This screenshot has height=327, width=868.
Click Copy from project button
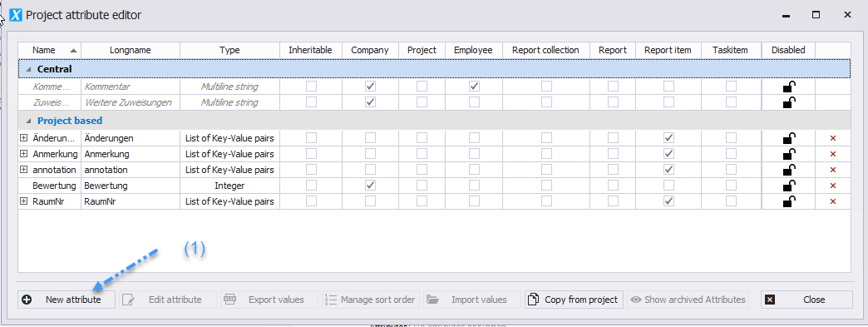click(575, 300)
